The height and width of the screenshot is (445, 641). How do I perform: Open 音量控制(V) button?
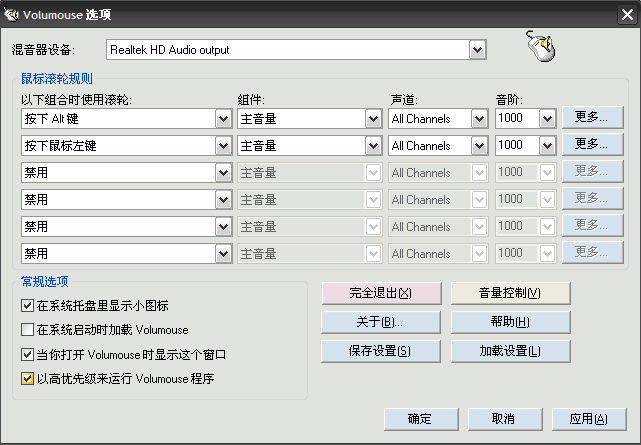(511, 293)
